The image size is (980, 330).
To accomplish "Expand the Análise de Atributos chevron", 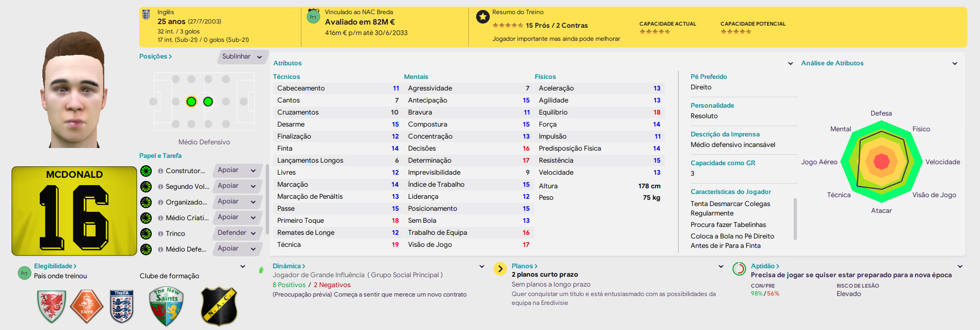I will tap(955, 63).
